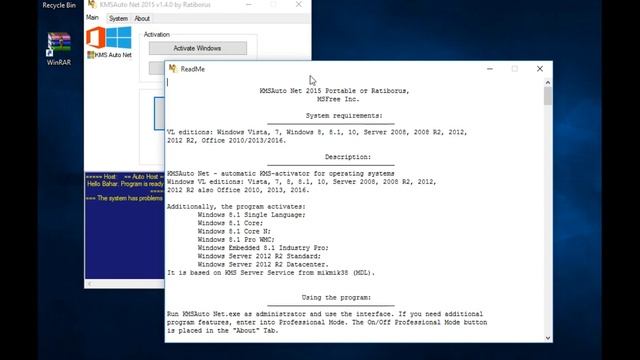Viewport: 640px width, 360px height.
Task: Click the ReadMe vertical scrollbar thumb
Action: (x=548, y=96)
